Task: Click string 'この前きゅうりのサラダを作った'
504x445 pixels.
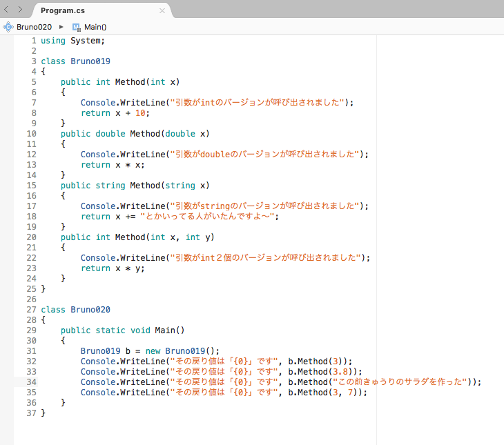Action: [400, 382]
